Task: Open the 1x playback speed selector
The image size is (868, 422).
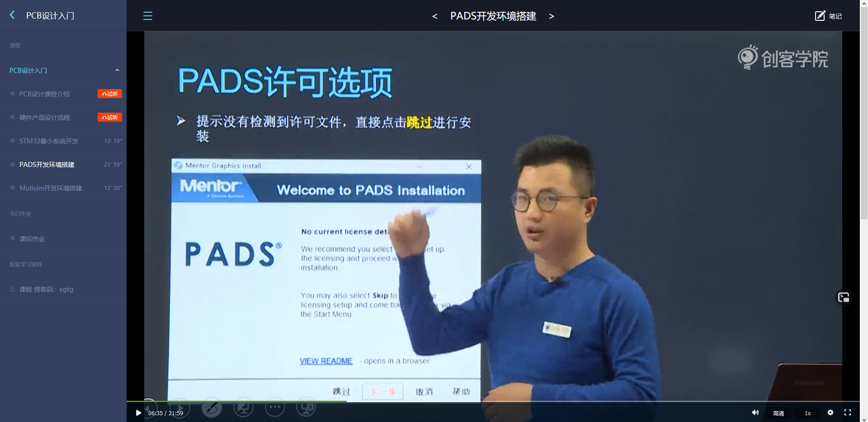Action: (807, 413)
